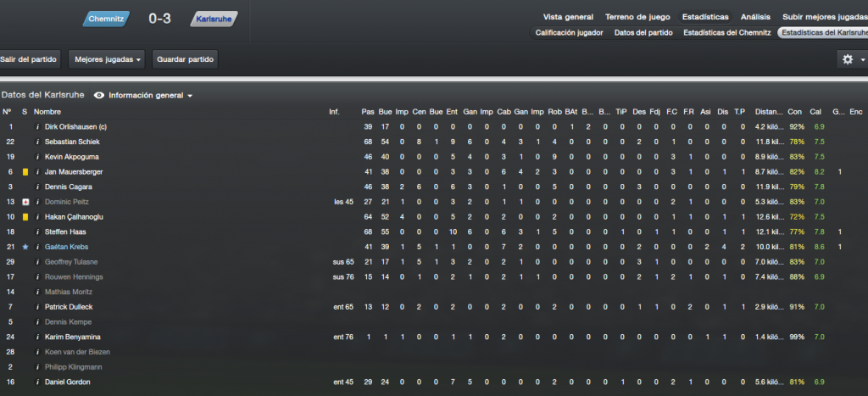The width and height of the screenshot is (868, 396).
Task: Open the Gaétan Krebs player link
Action: pos(66,247)
